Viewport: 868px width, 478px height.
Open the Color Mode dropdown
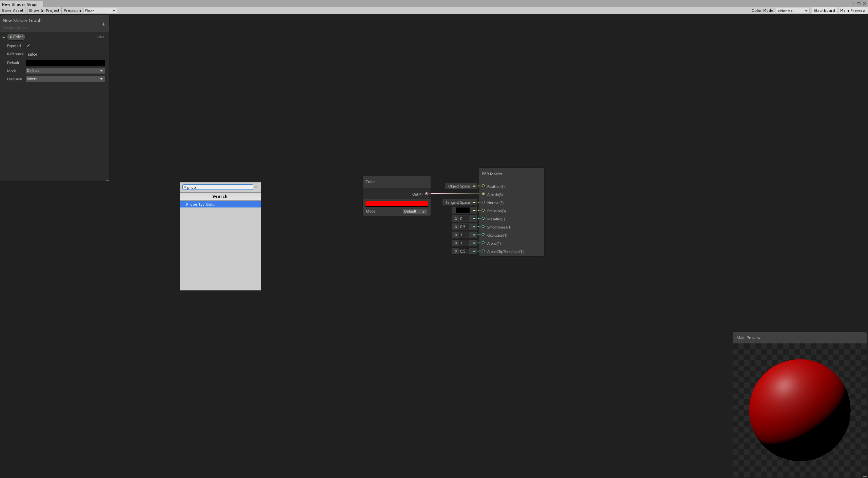[792, 11]
